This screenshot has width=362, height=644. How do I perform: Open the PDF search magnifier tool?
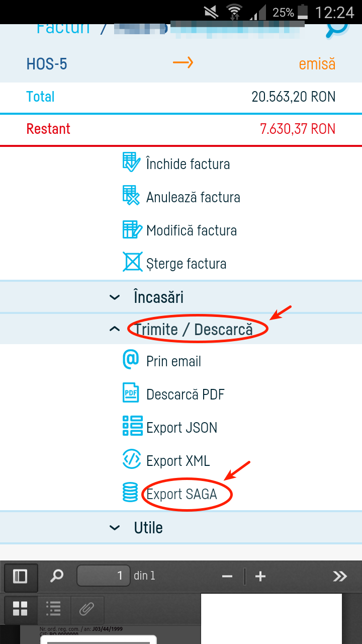pos(56,577)
